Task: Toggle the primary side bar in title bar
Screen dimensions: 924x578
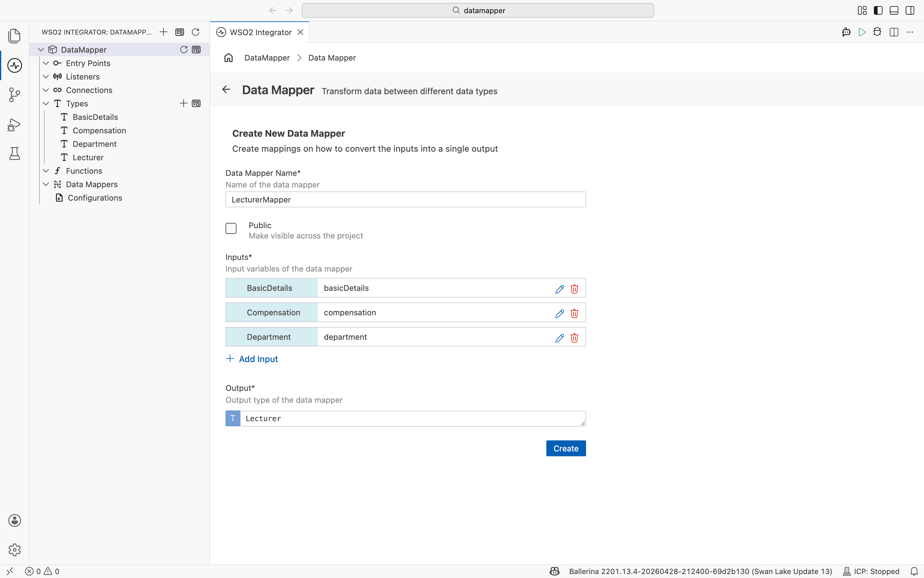Action: tap(878, 10)
